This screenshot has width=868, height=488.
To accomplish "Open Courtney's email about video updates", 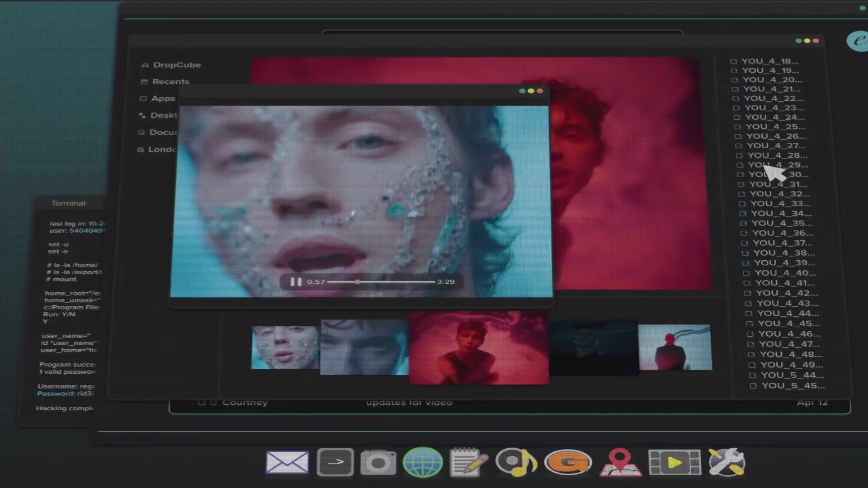I will point(510,403).
